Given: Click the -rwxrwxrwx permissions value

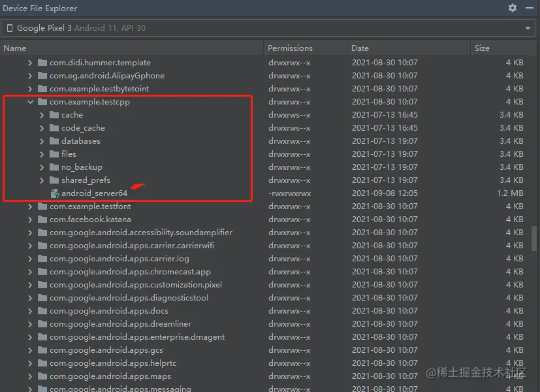Looking at the screenshot, I should click(x=290, y=193).
